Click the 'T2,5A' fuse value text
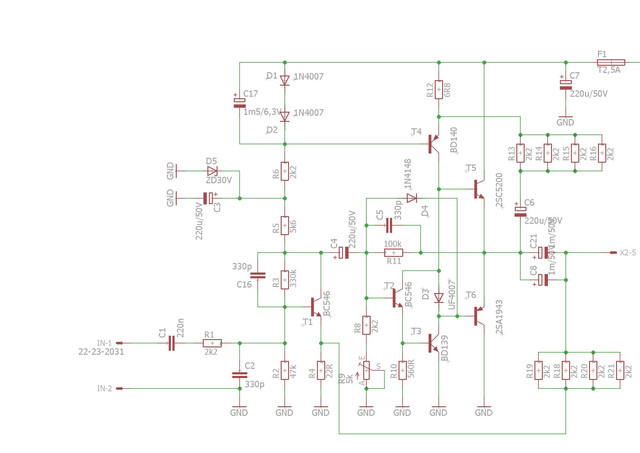 click(609, 70)
